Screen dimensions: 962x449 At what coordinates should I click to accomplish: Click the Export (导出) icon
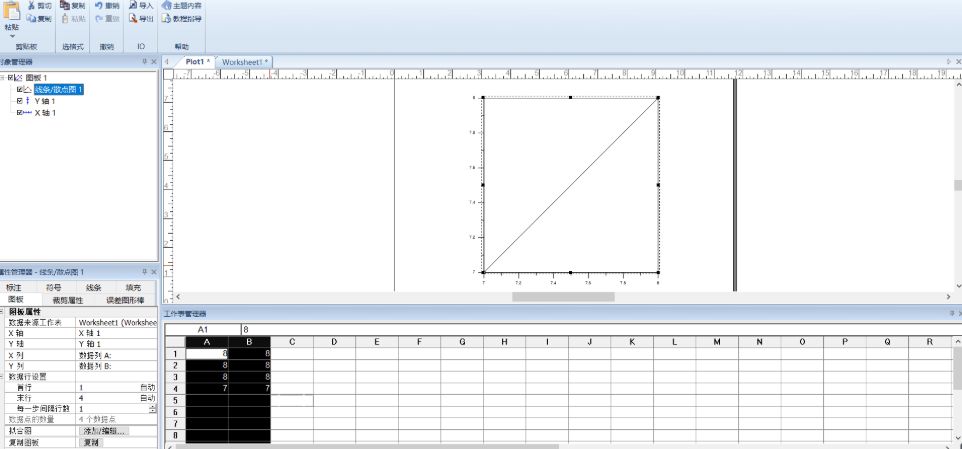coord(133,18)
